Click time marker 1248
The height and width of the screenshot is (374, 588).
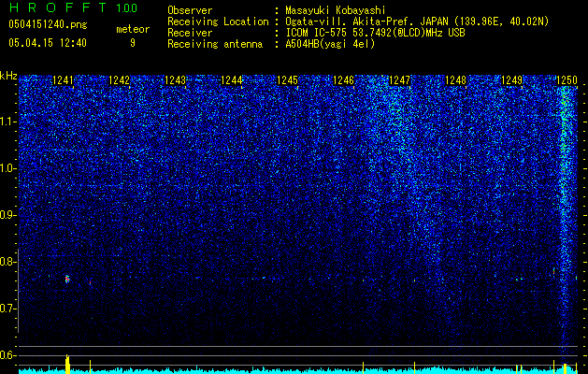coord(455,79)
